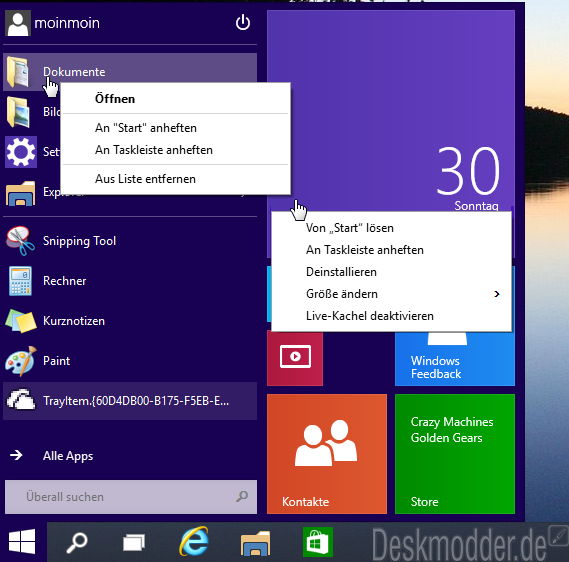The image size is (569, 562).
Task: Open the Windows Feedback tile
Action: coord(455,359)
